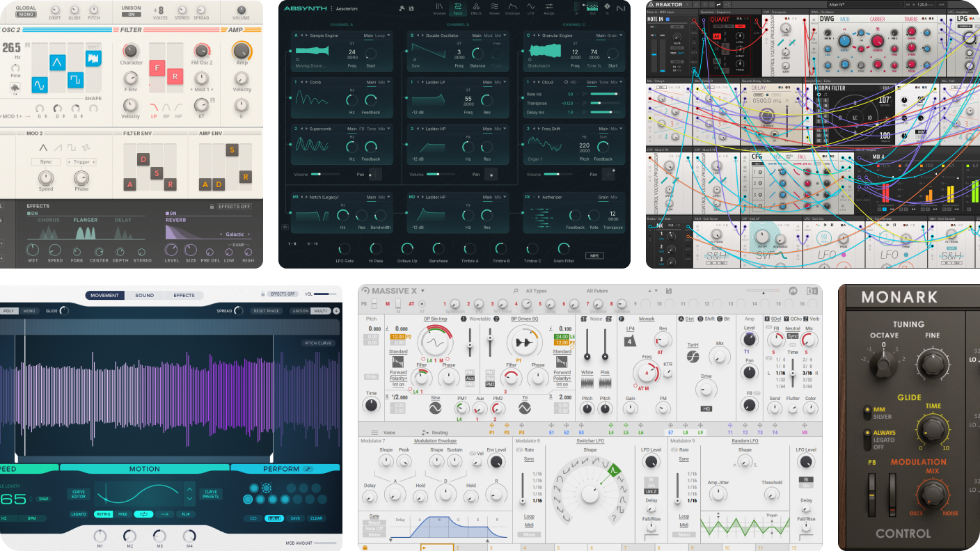Toggle the REVERB ON switch
This screenshot has width=980, height=551.
(171, 214)
